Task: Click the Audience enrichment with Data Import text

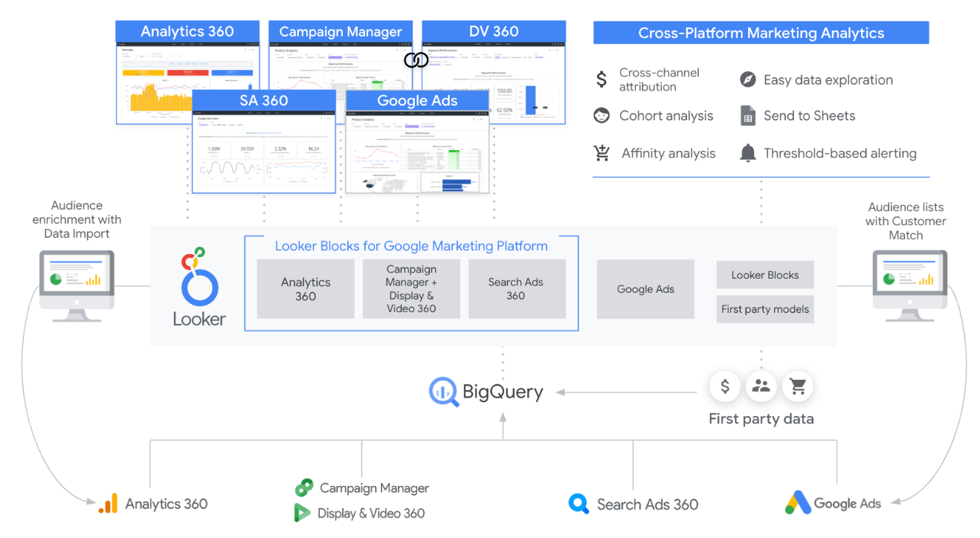Action: click(x=77, y=220)
